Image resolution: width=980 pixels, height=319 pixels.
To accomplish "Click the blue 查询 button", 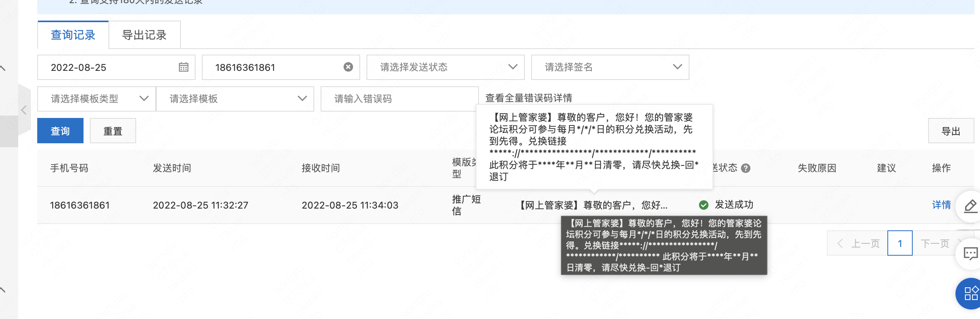I will point(60,131).
